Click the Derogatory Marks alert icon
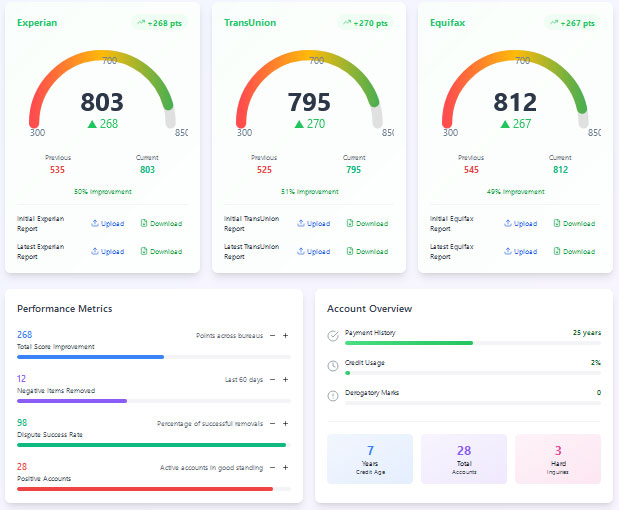The width and height of the screenshot is (619, 510). pos(333,396)
